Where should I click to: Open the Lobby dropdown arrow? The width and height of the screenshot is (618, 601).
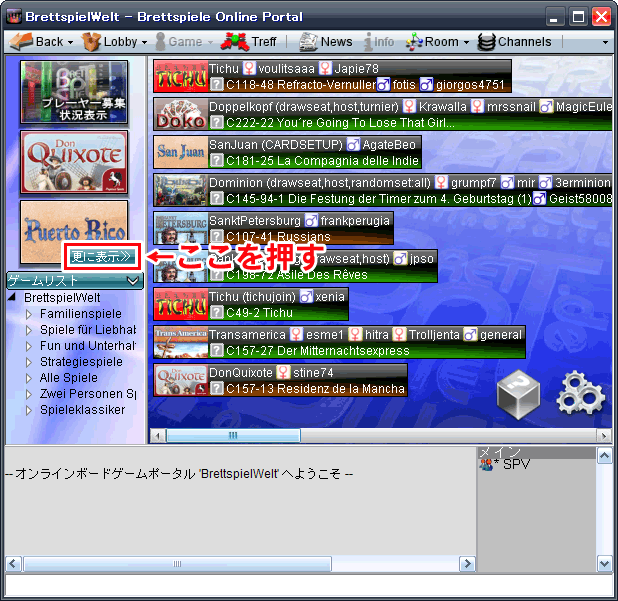pyautogui.click(x=144, y=42)
